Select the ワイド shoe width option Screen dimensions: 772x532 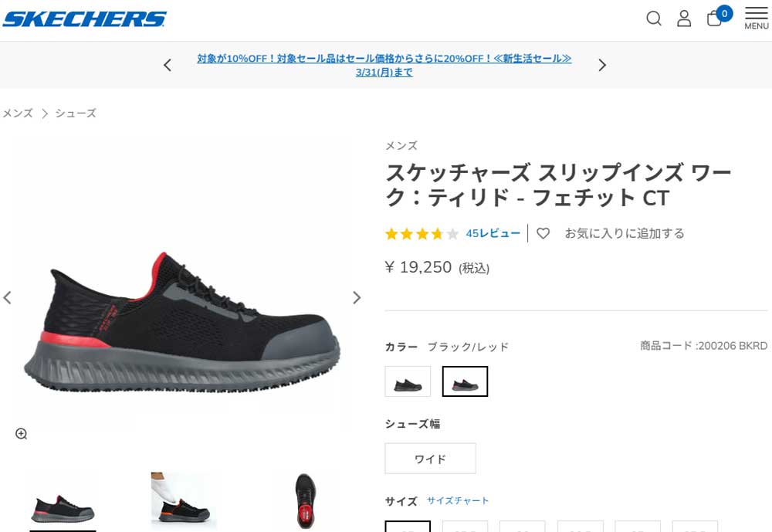(x=430, y=459)
